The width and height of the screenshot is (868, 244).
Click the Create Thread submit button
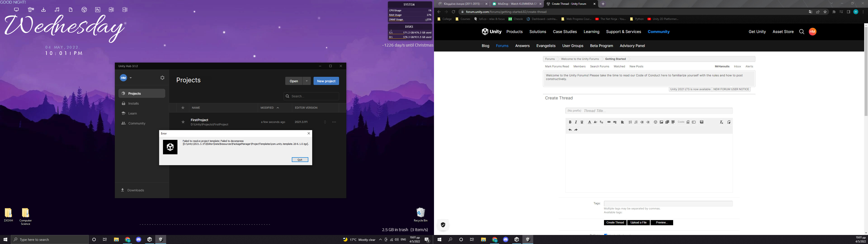(615, 223)
